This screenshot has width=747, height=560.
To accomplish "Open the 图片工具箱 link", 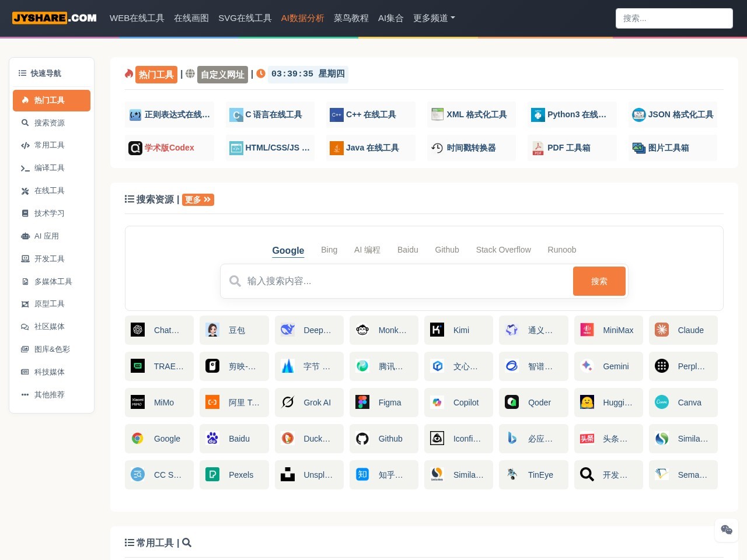I will click(x=673, y=148).
